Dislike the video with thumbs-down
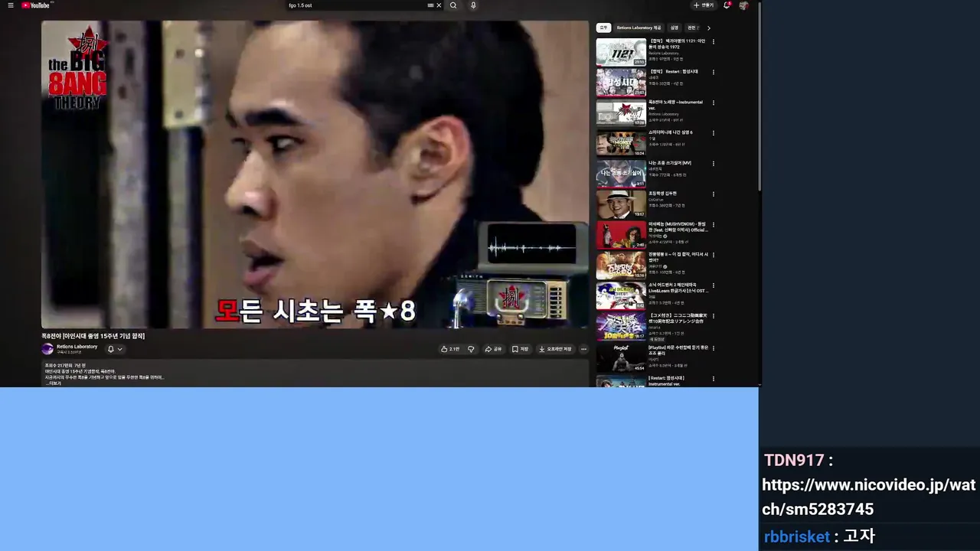 [x=471, y=349]
